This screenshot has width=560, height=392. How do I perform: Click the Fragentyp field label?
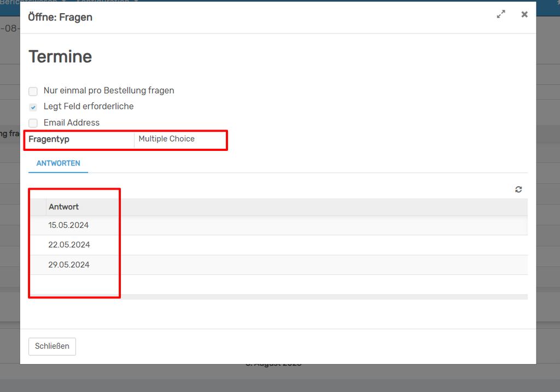49,139
